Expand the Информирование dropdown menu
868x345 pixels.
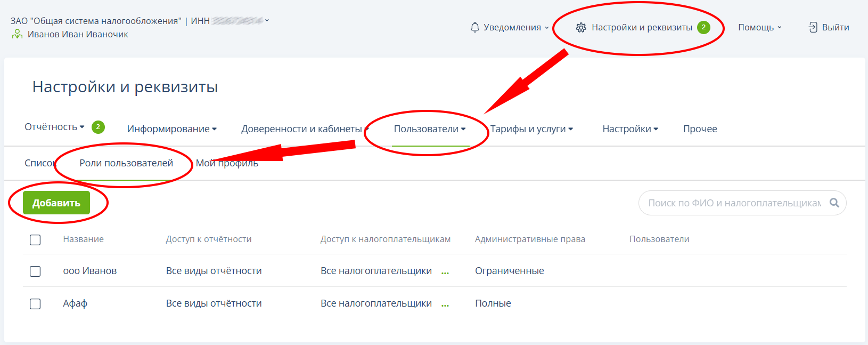coord(171,129)
